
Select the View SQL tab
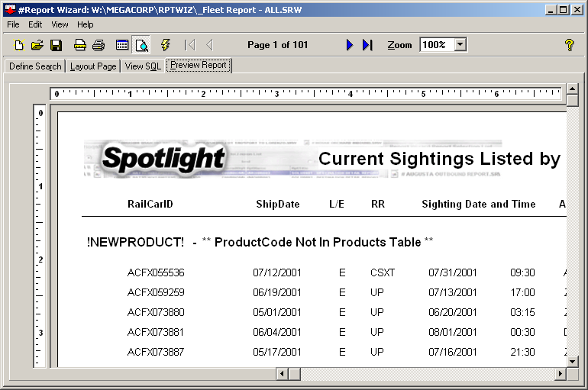tap(143, 66)
